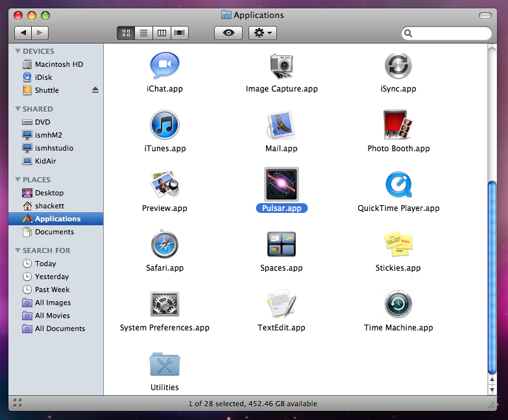Screen dimensions: 508x420
Task: Switch to Cover Flow view
Action: coord(180,32)
